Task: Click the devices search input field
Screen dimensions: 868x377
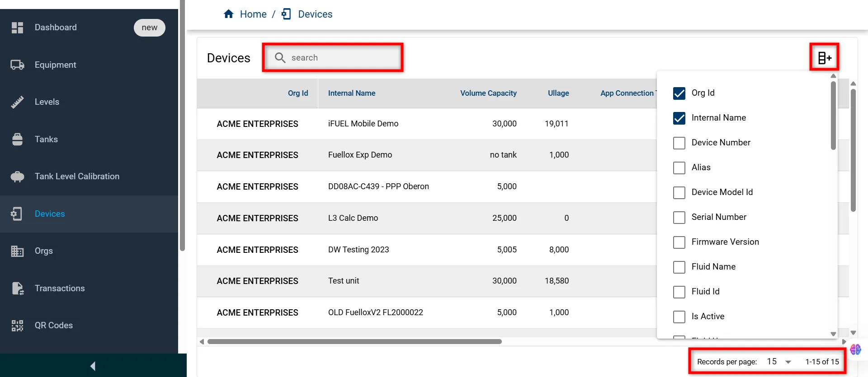Action: tap(333, 58)
